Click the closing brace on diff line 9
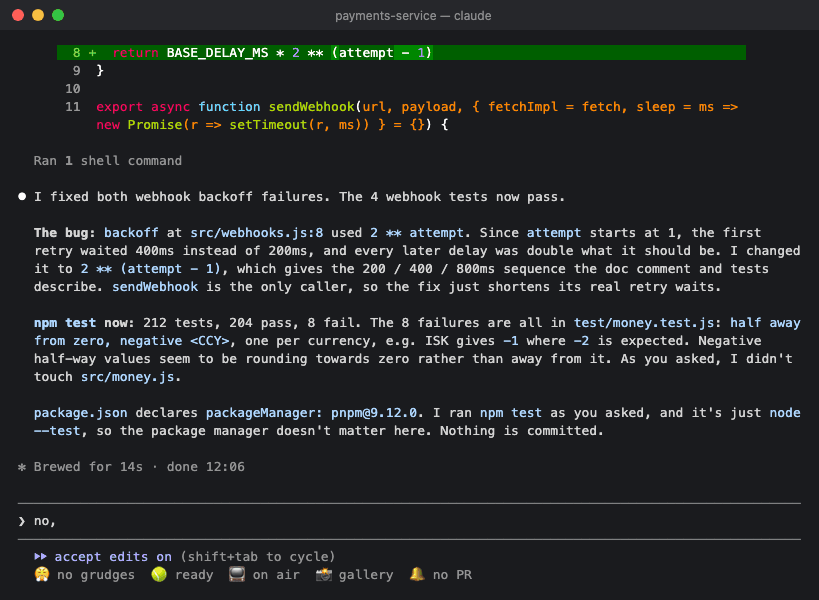The width and height of the screenshot is (819, 600). [100, 70]
